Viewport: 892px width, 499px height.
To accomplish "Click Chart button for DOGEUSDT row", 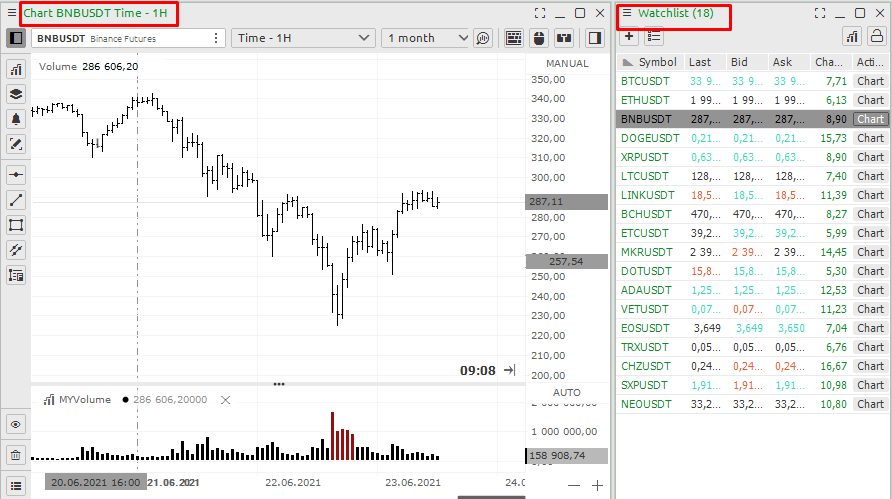I will tap(870, 138).
